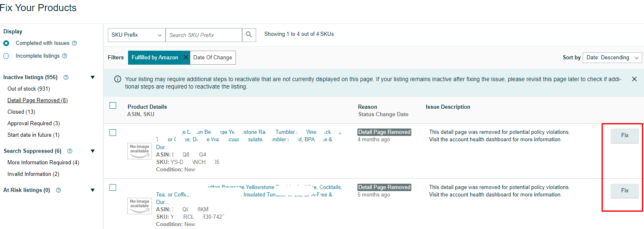The width and height of the screenshot is (644, 229).
Task: Click the second Detail Page Removed badge
Action: [x=385, y=187]
